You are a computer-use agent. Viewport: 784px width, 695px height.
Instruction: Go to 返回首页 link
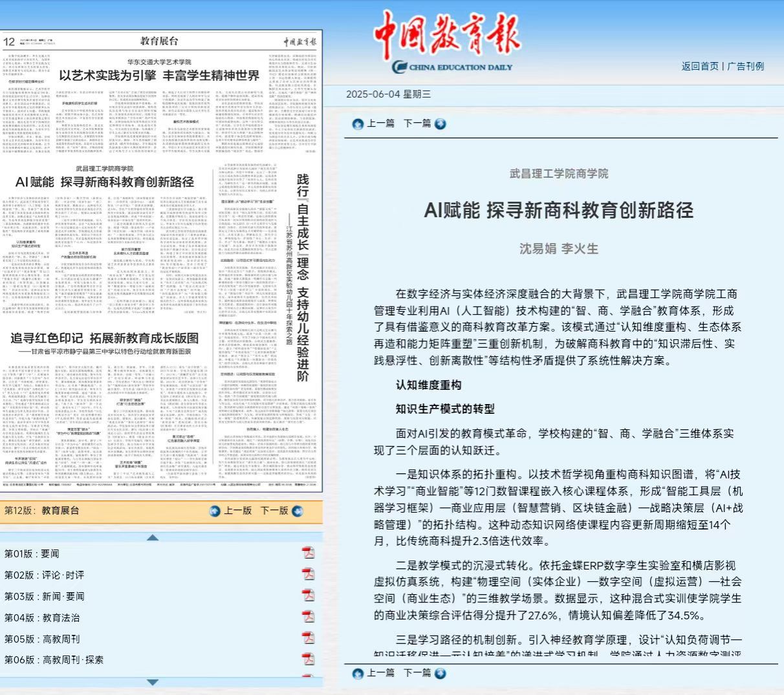point(700,66)
